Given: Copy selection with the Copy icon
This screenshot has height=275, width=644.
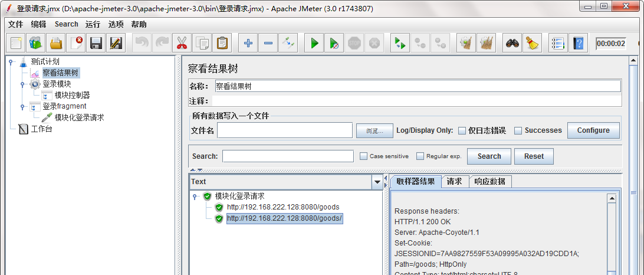Looking at the screenshot, I should click(202, 42).
